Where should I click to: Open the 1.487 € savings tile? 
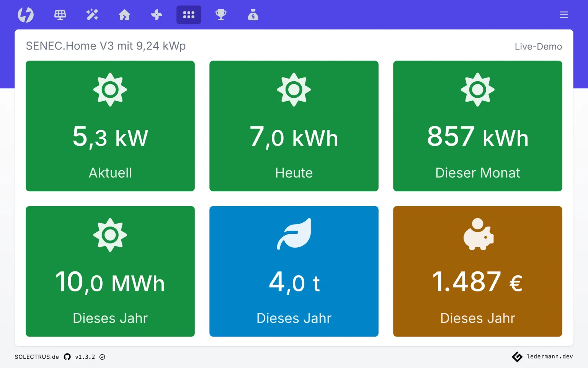[x=478, y=271]
